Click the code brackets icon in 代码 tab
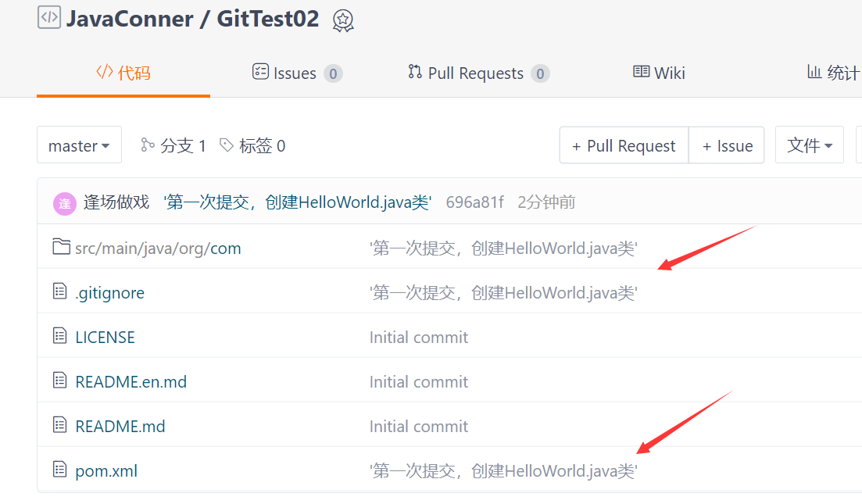 pos(105,71)
